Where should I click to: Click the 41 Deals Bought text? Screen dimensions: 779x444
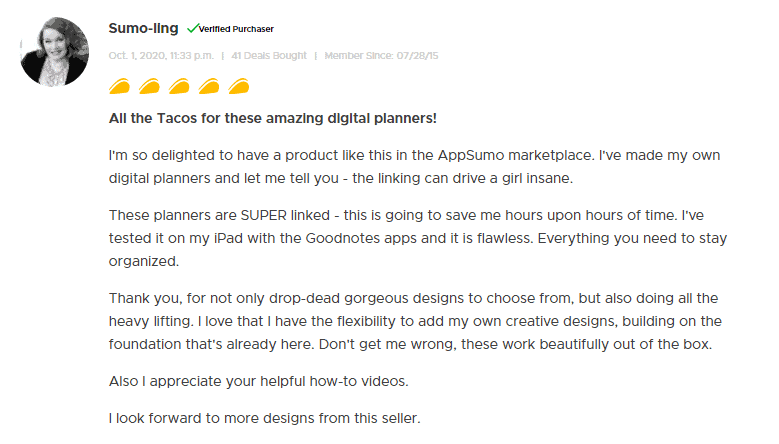point(269,56)
